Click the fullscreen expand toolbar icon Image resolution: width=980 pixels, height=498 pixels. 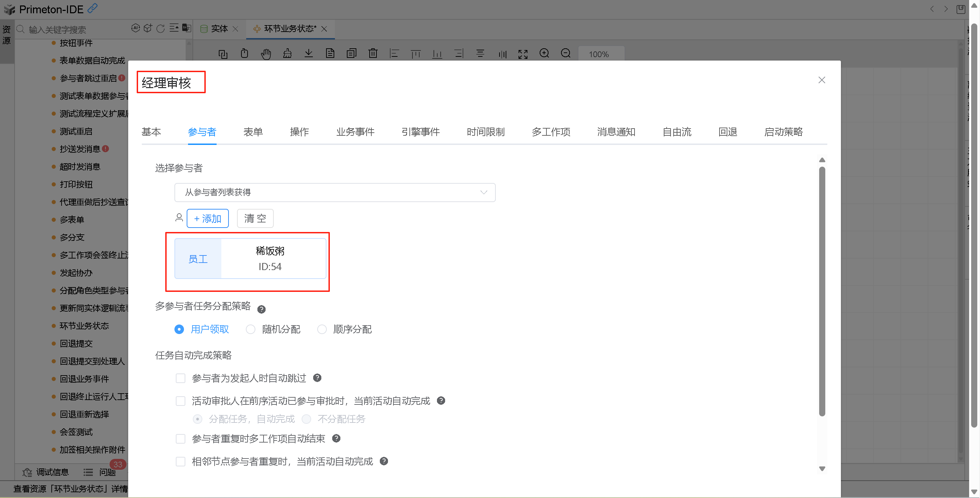523,54
